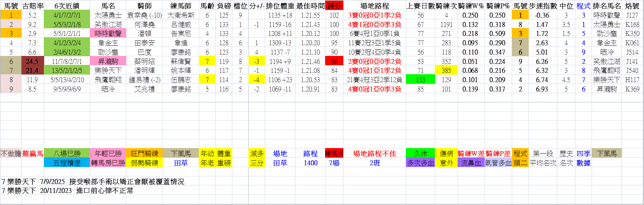Click the blue 程式 header

click(x=583, y=6)
